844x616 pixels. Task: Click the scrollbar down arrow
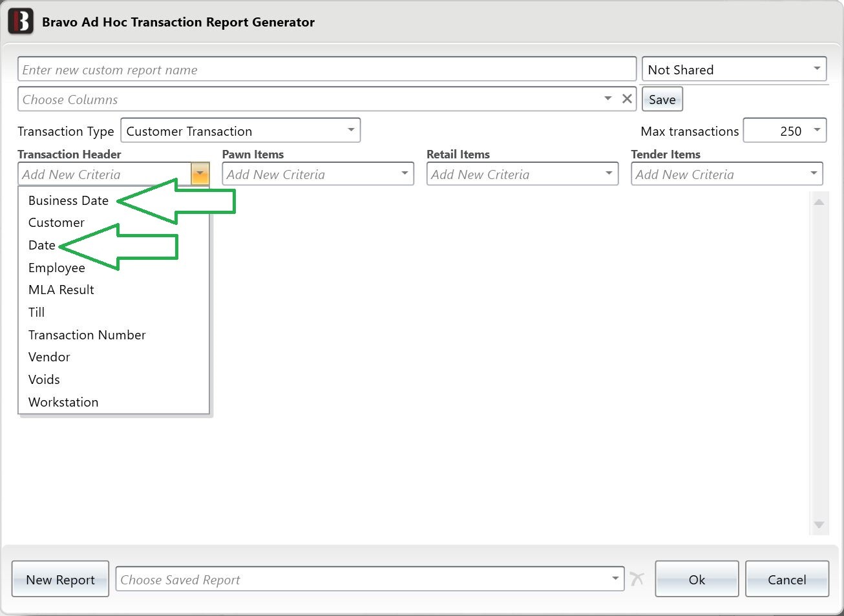(x=819, y=525)
